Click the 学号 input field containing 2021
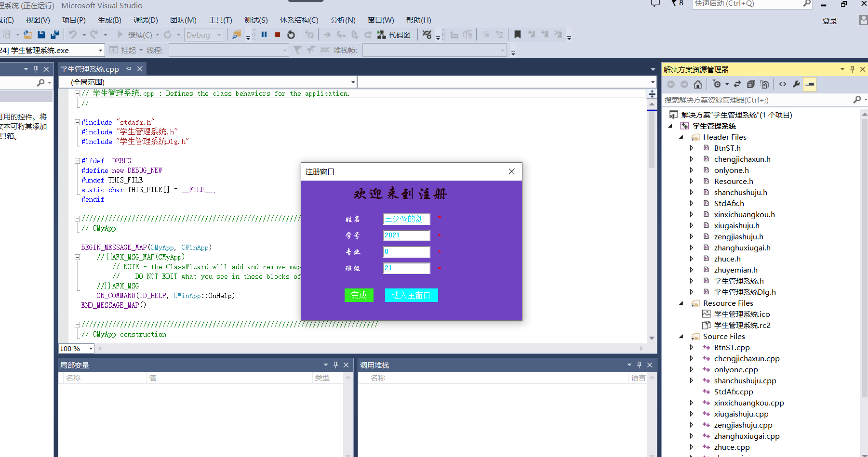The width and height of the screenshot is (868, 457). [x=407, y=235]
